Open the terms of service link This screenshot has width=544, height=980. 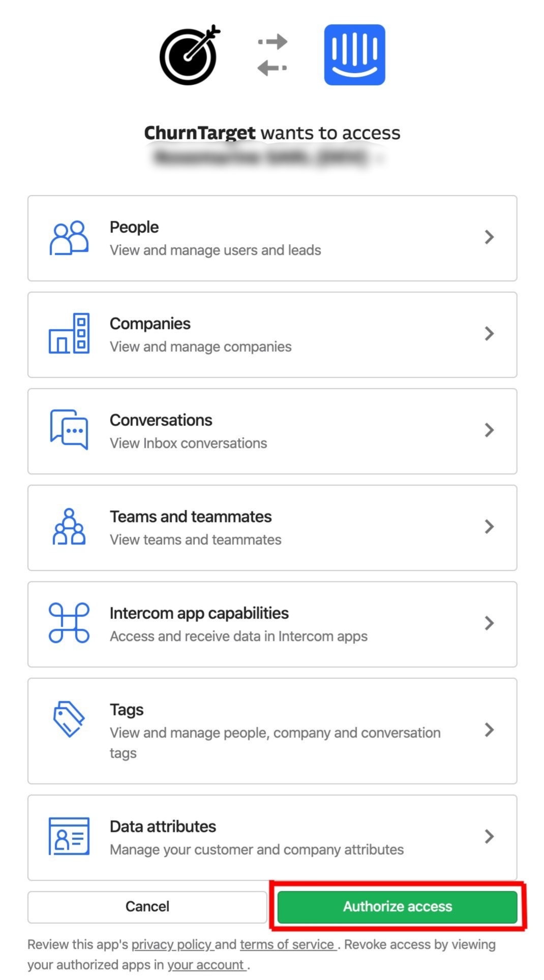[287, 944]
